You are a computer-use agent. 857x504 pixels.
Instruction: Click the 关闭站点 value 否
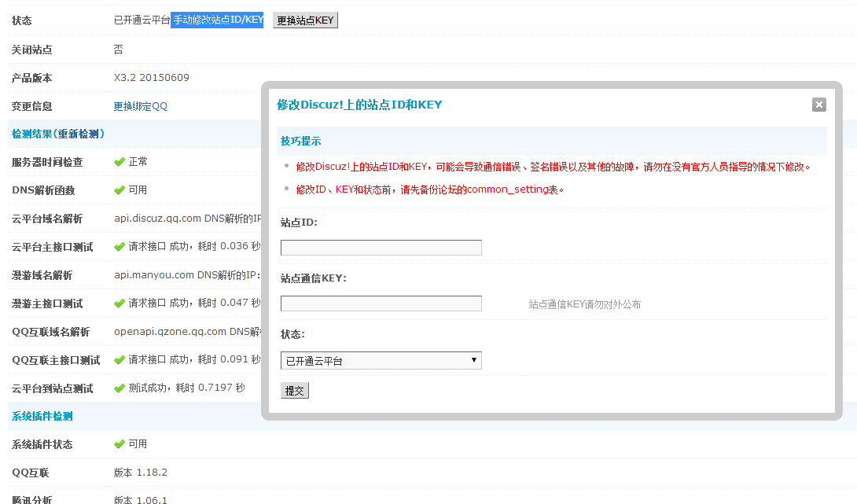click(x=118, y=50)
